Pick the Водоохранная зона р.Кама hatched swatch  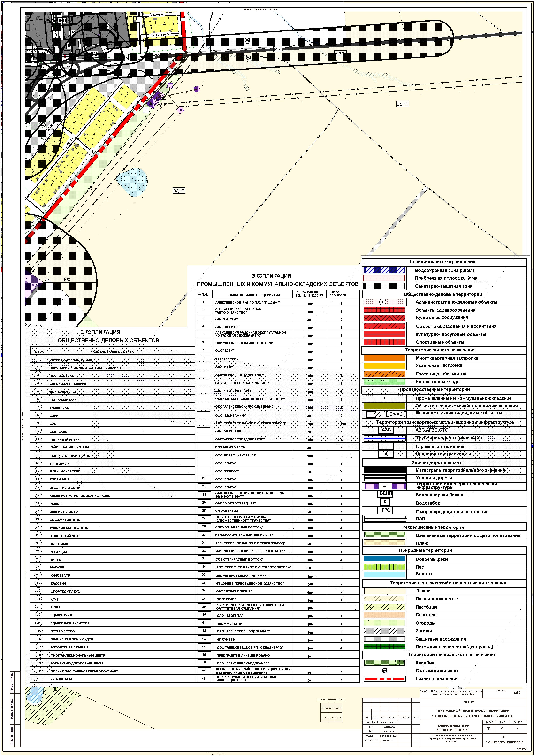coord(384,270)
